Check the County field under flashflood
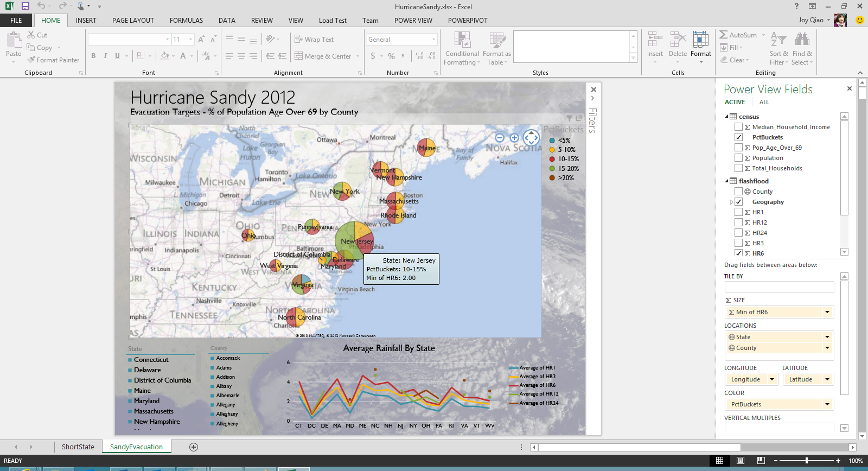This screenshot has width=868, height=471. click(x=738, y=192)
